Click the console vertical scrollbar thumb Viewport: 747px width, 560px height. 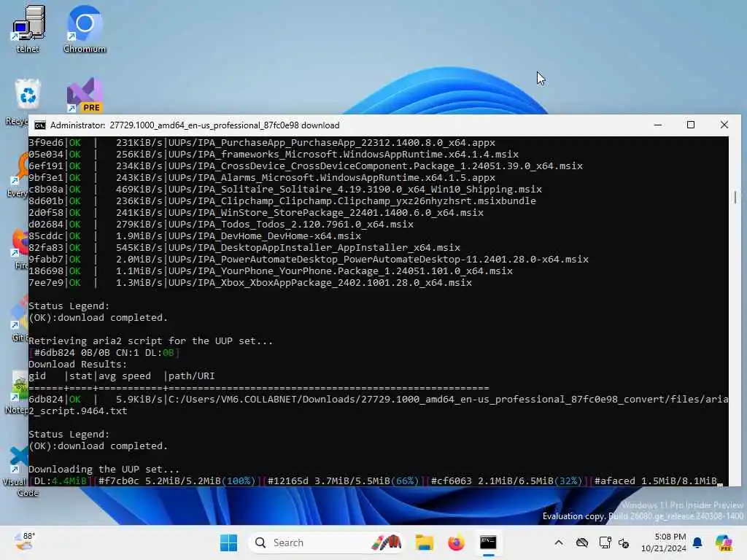click(x=735, y=197)
